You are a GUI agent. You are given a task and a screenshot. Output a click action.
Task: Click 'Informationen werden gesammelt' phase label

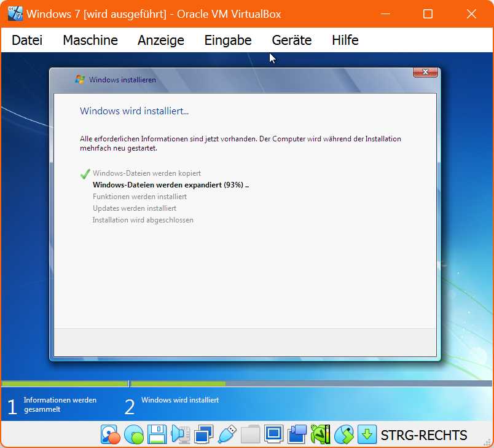(60, 404)
